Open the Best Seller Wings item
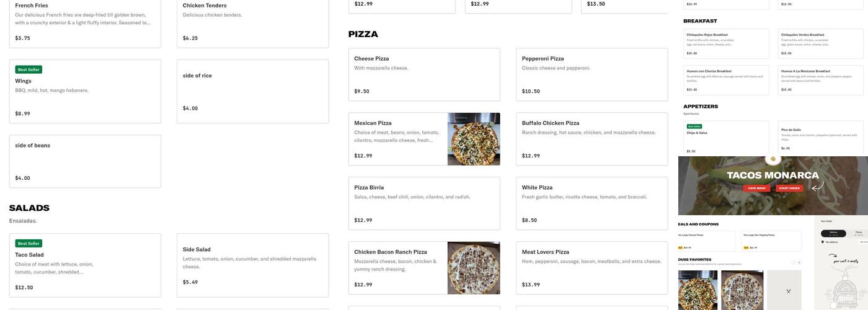This screenshot has height=310, width=868. (x=85, y=91)
